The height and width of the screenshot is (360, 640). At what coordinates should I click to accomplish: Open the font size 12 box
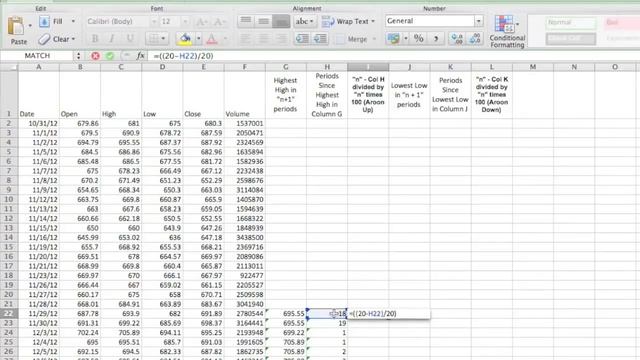click(175, 21)
